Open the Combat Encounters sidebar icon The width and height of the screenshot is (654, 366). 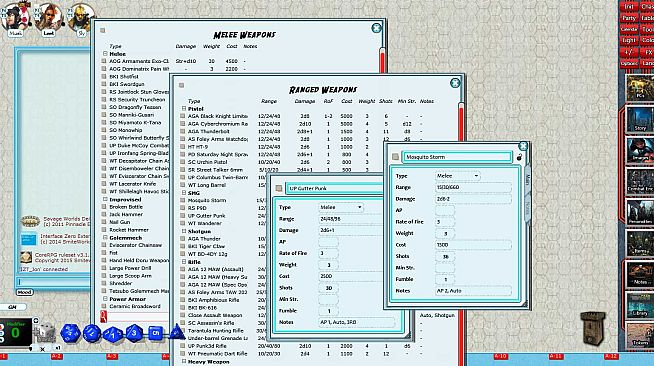(639, 181)
